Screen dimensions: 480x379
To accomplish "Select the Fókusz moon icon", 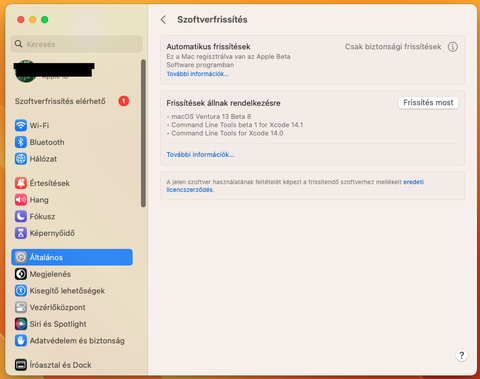I will click(x=21, y=217).
